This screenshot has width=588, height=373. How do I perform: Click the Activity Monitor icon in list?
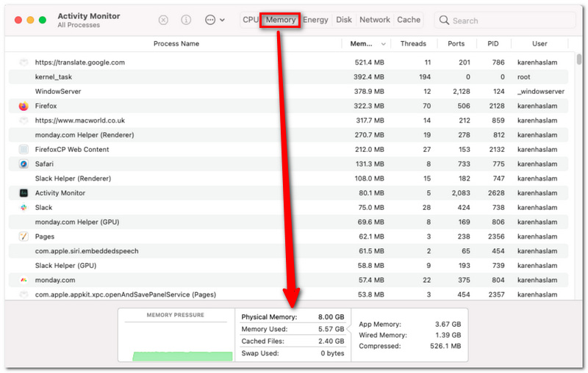pyautogui.click(x=24, y=193)
